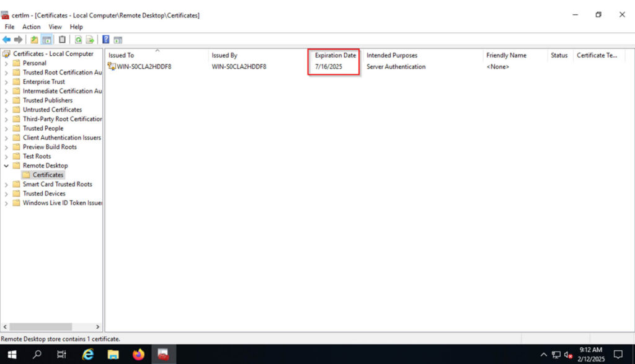Click the Back navigation arrow
Image resolution: width=635 pixels, height=364 pixels.
coord(6,39)
